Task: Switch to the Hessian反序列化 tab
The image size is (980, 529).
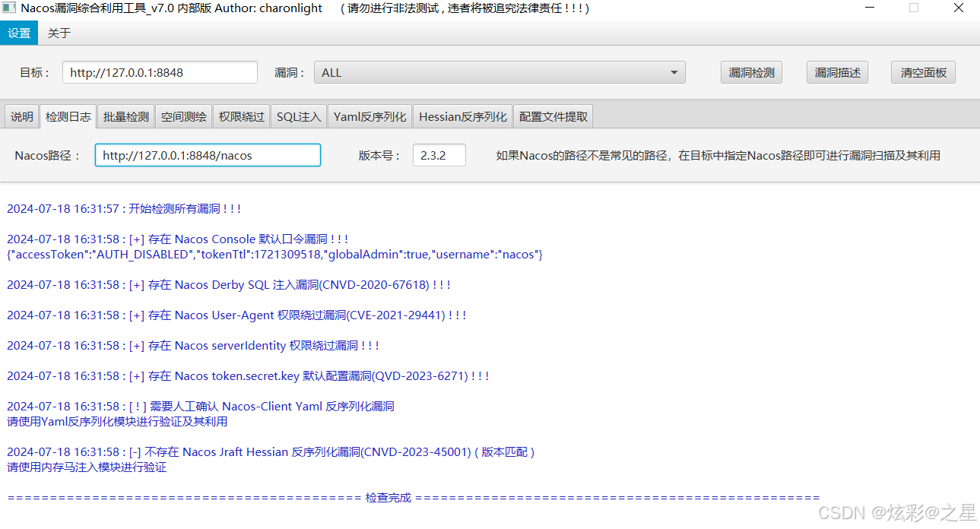Action: click(x=462, y=117)
